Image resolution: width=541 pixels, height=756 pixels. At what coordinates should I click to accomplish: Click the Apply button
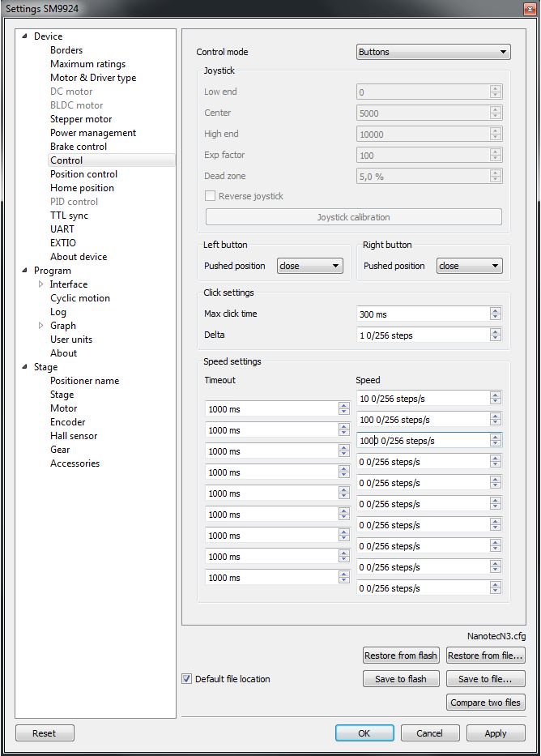pos(495,733)
